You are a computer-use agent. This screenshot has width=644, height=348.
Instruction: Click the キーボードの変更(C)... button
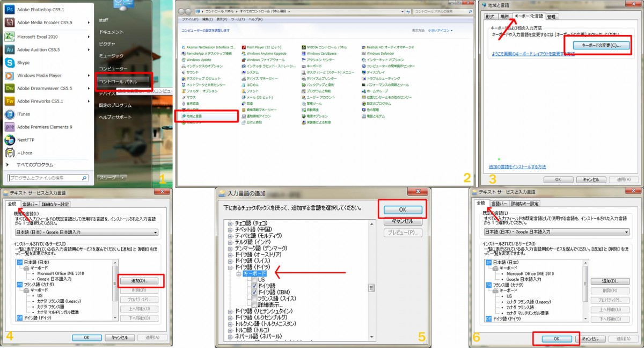pyautogui.click(x=601, y=46)
